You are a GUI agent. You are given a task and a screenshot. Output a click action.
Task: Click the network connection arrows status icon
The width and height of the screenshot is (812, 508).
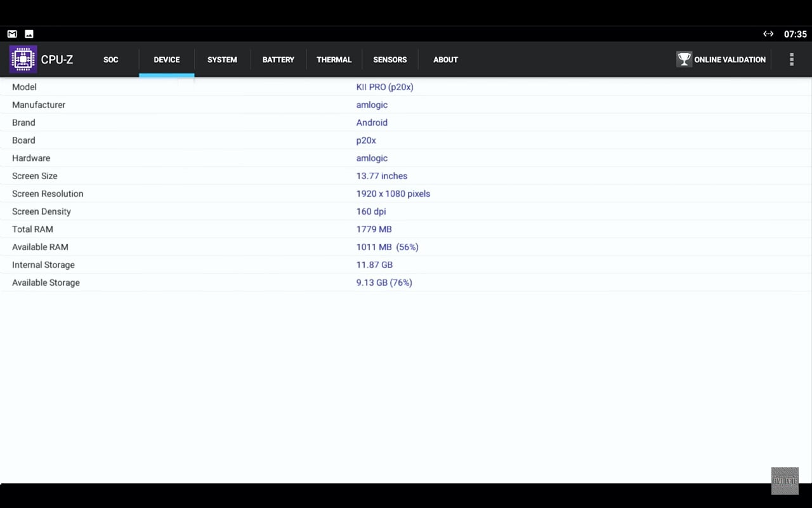(x=768, y=34)
